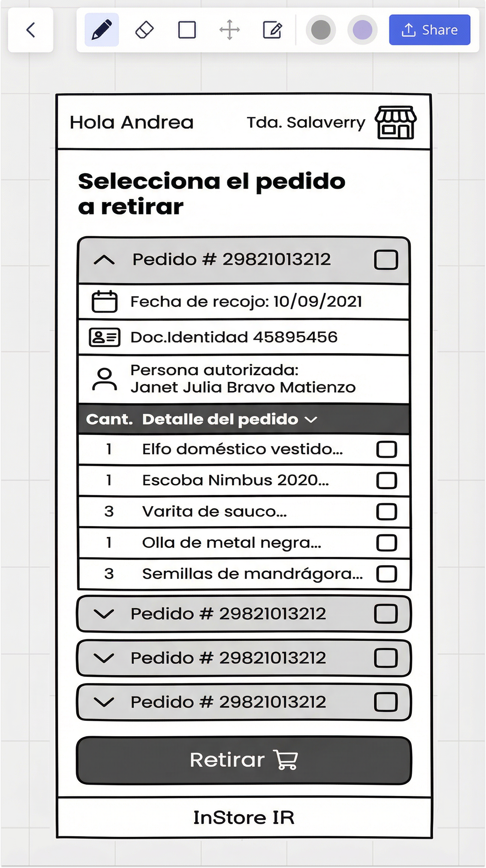This screenshot has width=486, height=868.
Task: Choose the rectangle shape tool
Action: (187, 30)
